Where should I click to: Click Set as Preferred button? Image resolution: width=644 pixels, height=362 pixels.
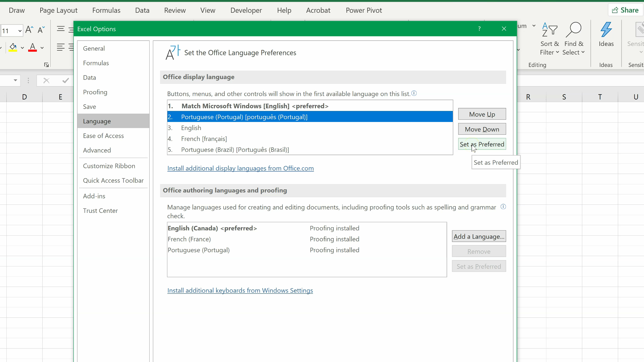482,144
